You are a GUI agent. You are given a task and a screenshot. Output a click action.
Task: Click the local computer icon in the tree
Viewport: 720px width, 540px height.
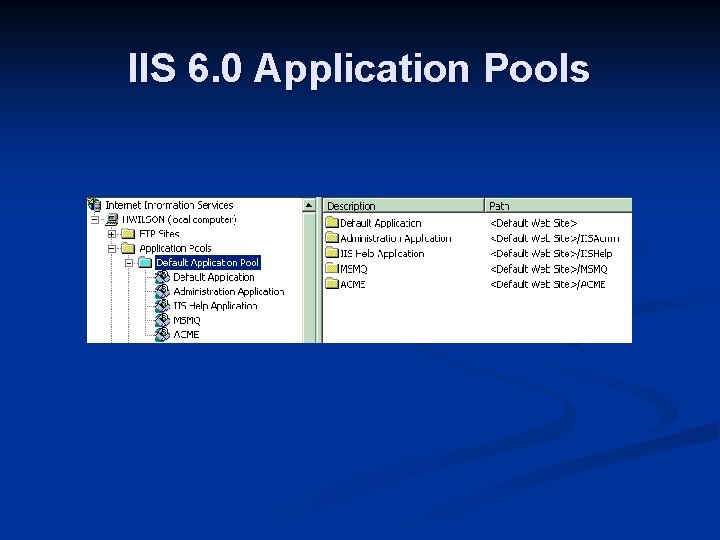pos(112,219)
